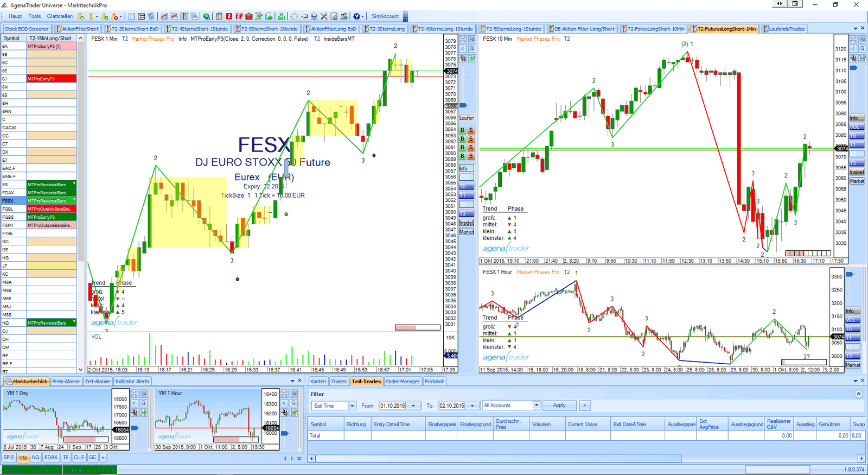Collapse the Filter panel with chevron

point(858,394)
